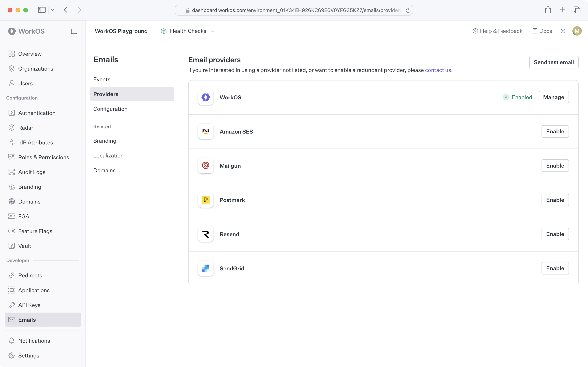This screenshot has width=588, height=367.
Task: Select Vault in the sidebar
Action: click(25, 246)
